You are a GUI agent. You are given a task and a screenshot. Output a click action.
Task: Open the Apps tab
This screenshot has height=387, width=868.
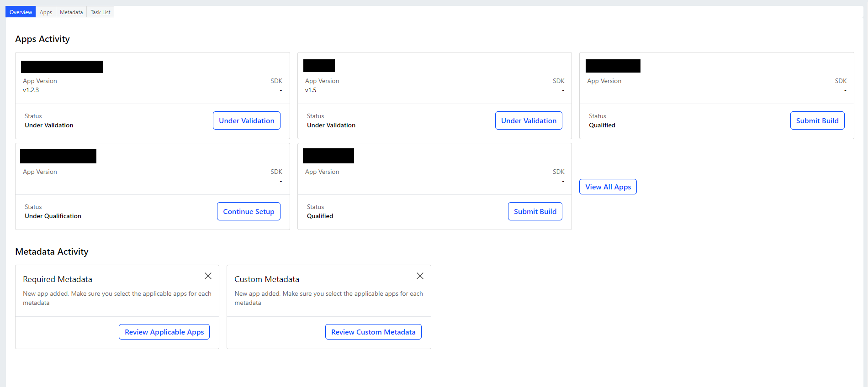(x=46, y=12)
